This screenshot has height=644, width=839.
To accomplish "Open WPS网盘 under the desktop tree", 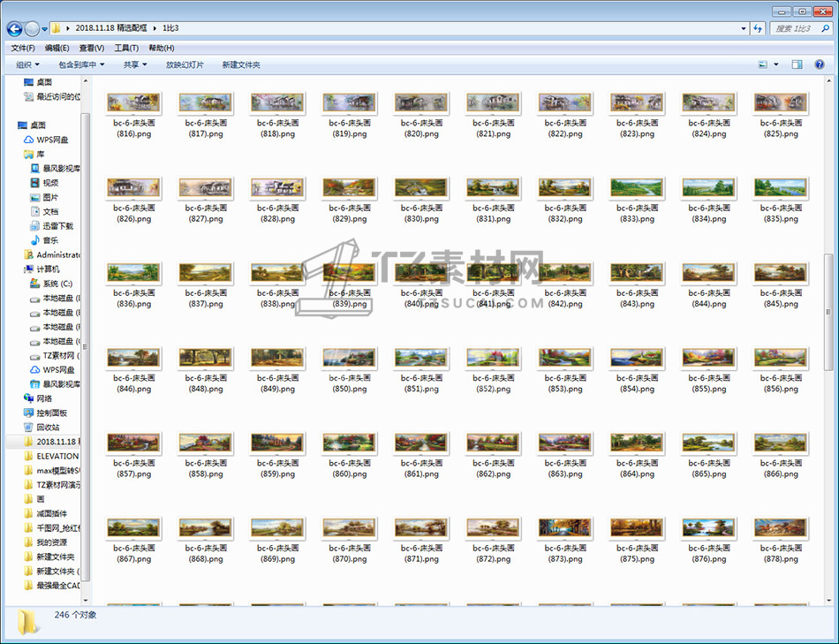I will (x=51, y=140).
